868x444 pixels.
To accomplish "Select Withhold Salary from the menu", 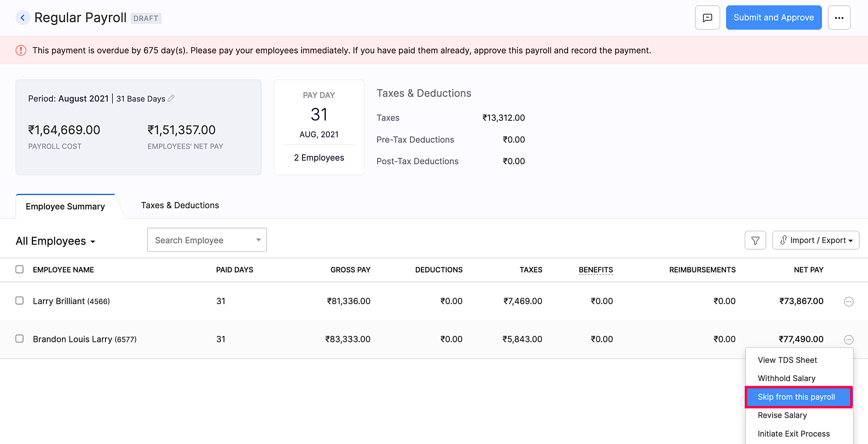I will pyautogui.click(x=786, y=378).
